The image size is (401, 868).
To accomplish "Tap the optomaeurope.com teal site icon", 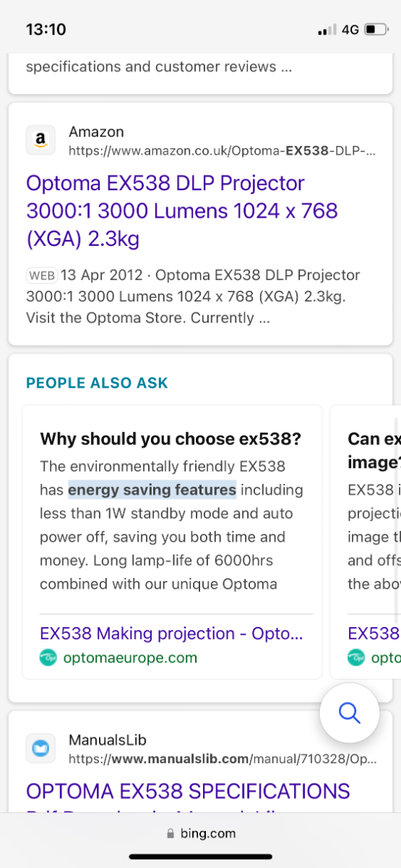I will (49, 658).
